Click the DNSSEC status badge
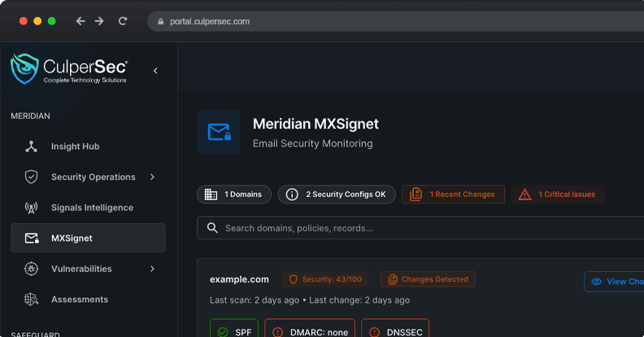 395,328
